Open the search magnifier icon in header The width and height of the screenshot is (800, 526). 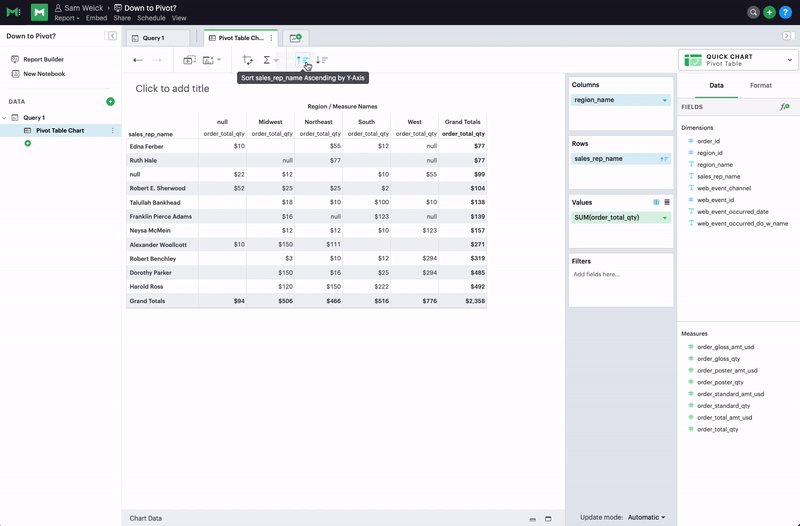click(x=754, y=12)
